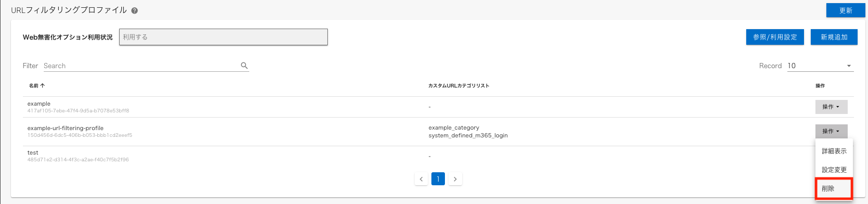Sort by the 名前 column arrow
The height and width of the screenshot is (204, 868).
pyautogui.click(x=43, y=85)
